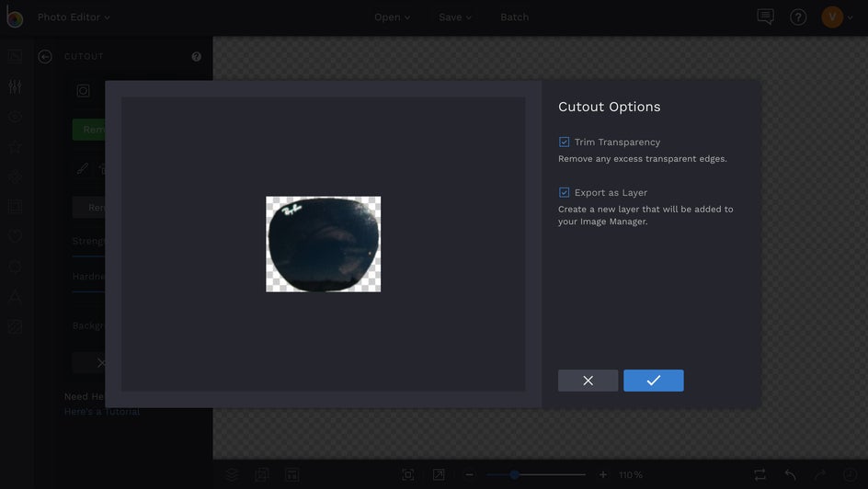
Task: Open the Open menu
Action: click(392, 17)
